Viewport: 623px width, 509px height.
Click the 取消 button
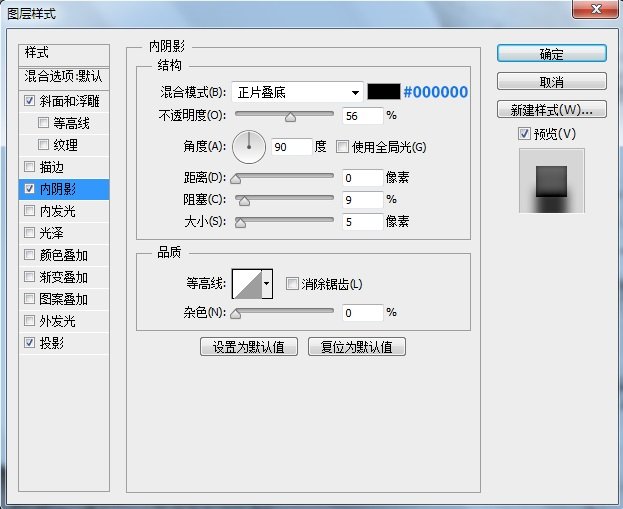551,81
